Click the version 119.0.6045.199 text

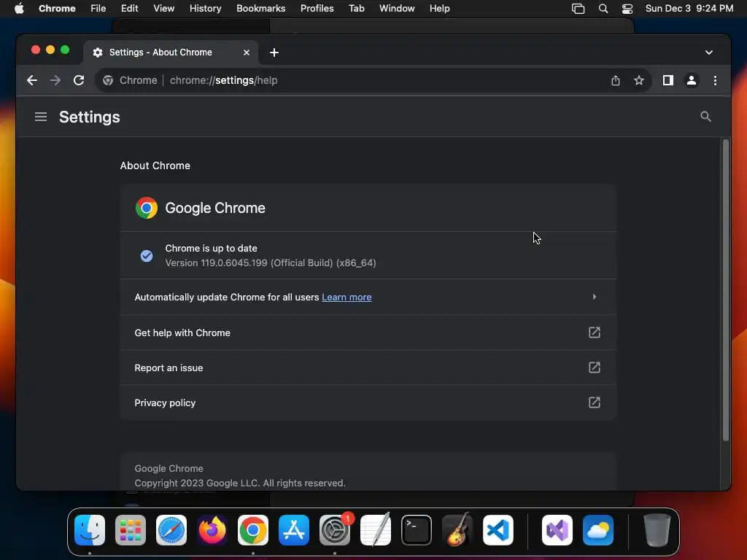tap(271, 262)
